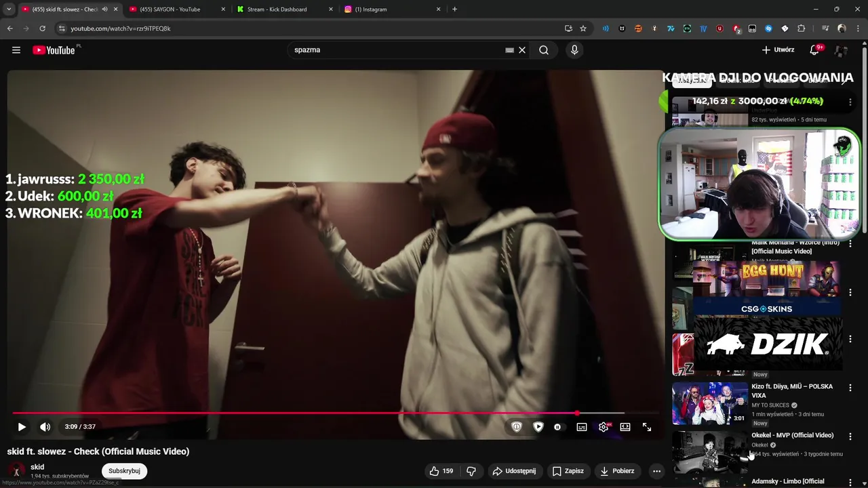This screenshot has width=868, height=488.
Task: Click the red playhead dot on progress bar
Action: pos(577,413)
